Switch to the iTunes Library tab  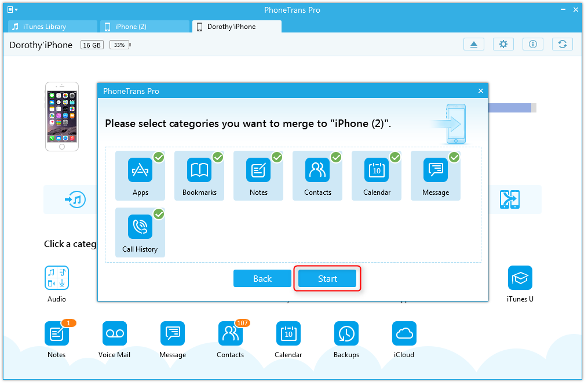point(52,27)
